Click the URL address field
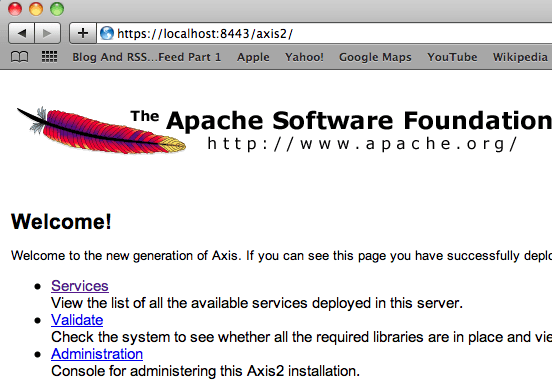552x387 pixels. click(324, 33)
